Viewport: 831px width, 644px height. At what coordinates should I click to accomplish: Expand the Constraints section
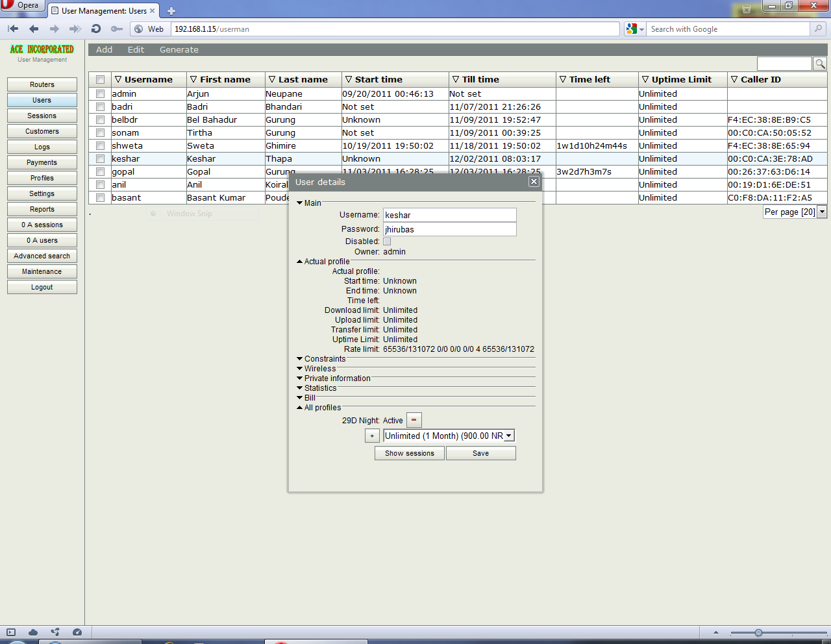(321, 359)
